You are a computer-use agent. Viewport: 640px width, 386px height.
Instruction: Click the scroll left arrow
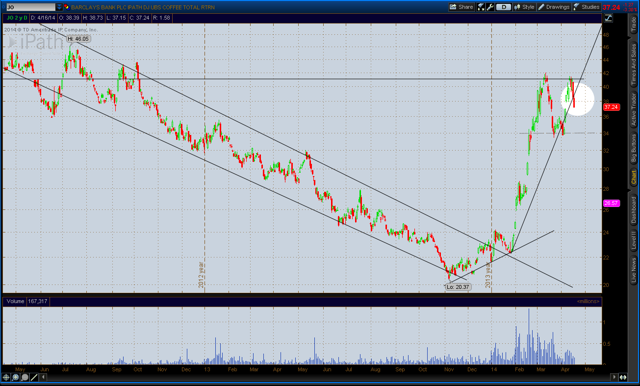pyautogui.click(x=43, y=377)
